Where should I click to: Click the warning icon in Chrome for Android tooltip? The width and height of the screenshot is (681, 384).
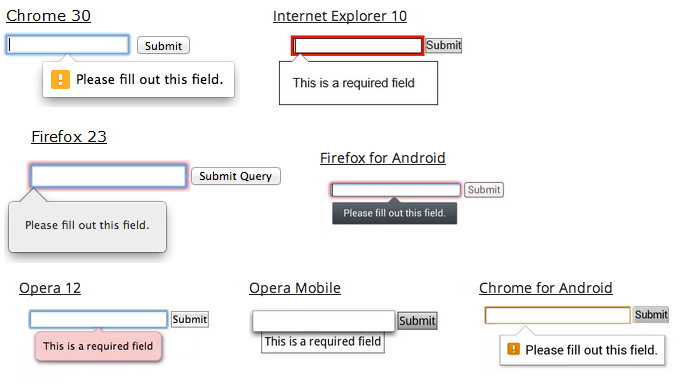coord(513,349)
